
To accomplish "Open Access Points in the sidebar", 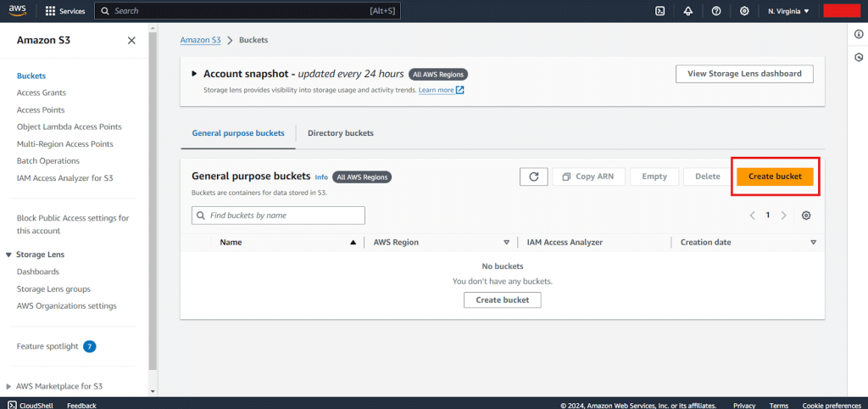I will click(41, 109).
